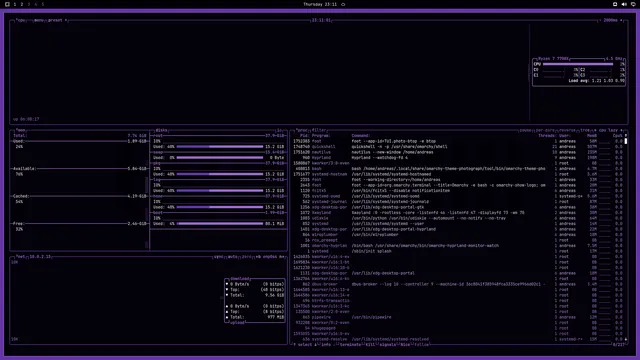The height and width of the screenshot is (360, 640).
Task: Activate the process filter field
Action: click(x=319, y=130)
